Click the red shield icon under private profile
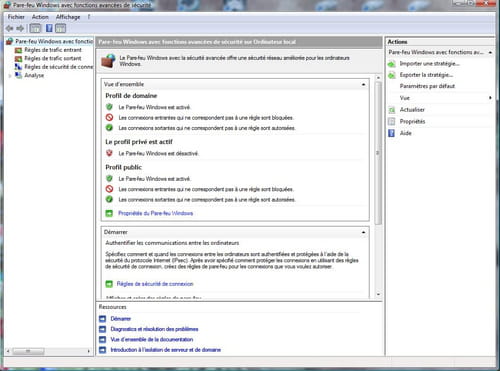Screen dimensions: 500x371 tap(109, 153)
